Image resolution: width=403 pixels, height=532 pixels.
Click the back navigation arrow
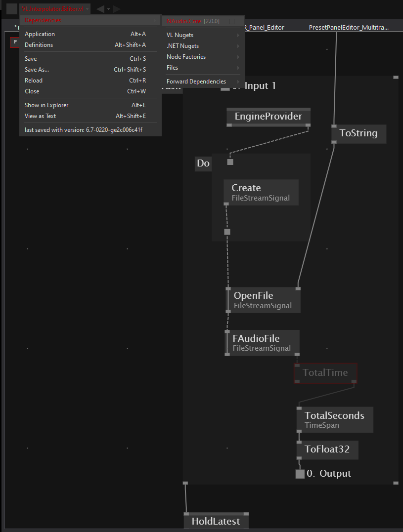(x=100, y=9)
